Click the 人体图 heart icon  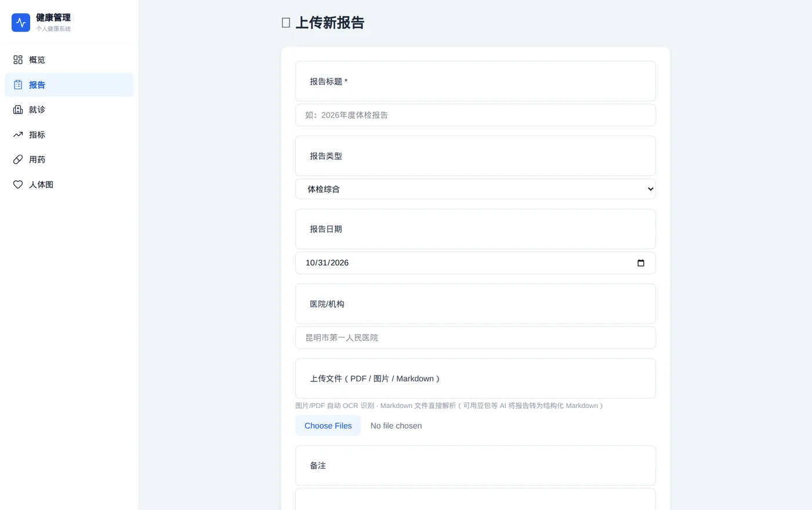click(18, 184)
